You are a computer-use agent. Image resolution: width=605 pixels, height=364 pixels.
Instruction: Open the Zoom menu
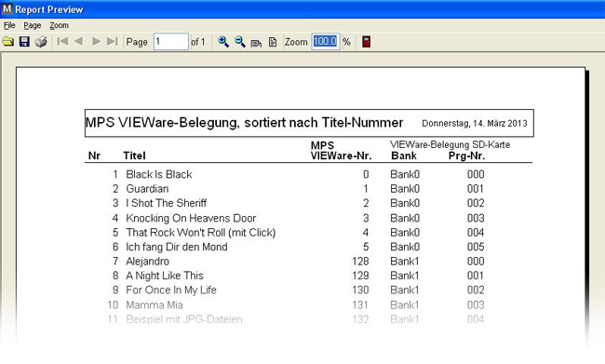click(x=59, y=25)
